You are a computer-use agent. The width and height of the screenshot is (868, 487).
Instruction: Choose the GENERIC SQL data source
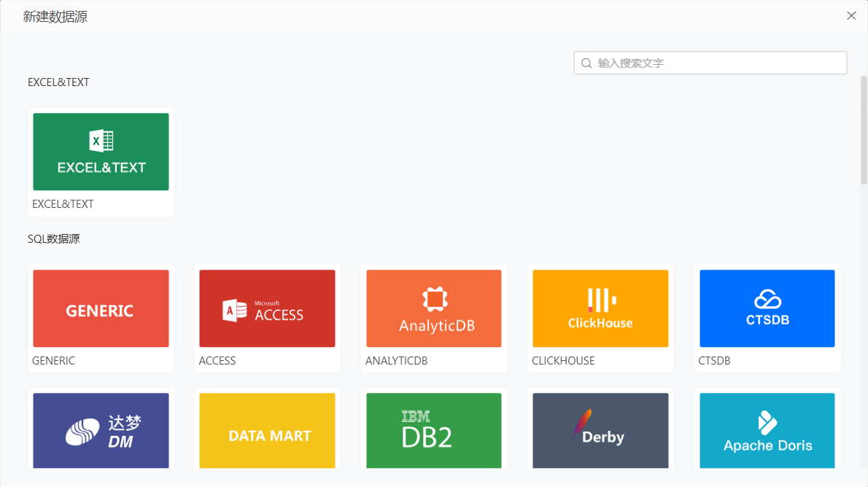[x=101, y=308]
